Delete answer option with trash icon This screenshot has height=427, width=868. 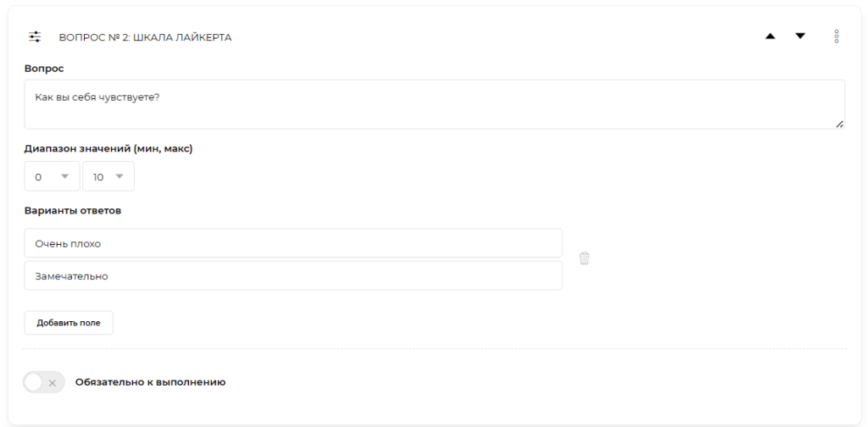click(584, 258)
